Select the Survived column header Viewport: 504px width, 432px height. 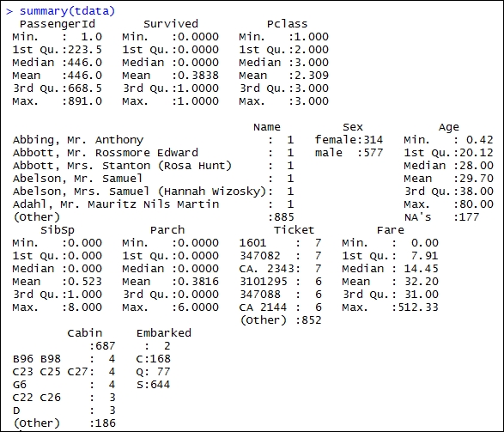tap(171, 24)
